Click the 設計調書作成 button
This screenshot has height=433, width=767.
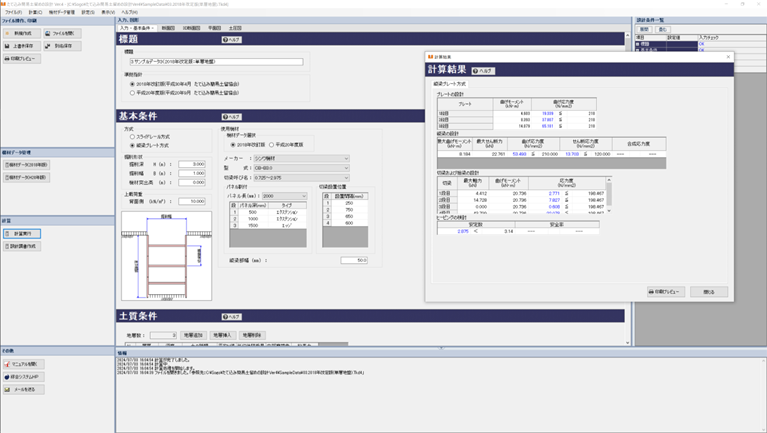(22, 247)
